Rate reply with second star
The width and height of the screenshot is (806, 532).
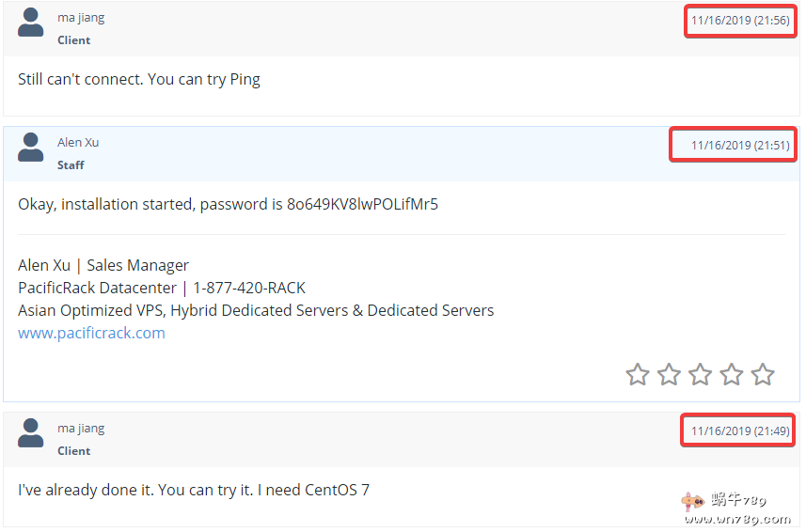click(x=669, y=375)
